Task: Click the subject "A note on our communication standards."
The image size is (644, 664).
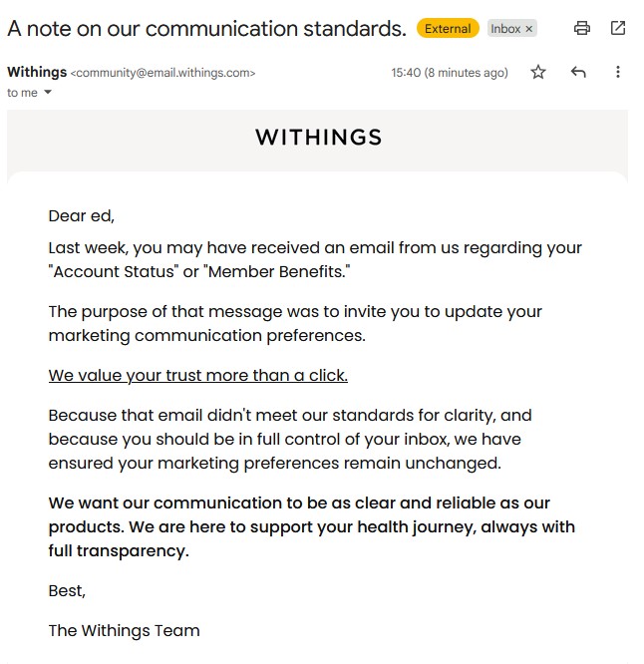Action: [206, 29]
